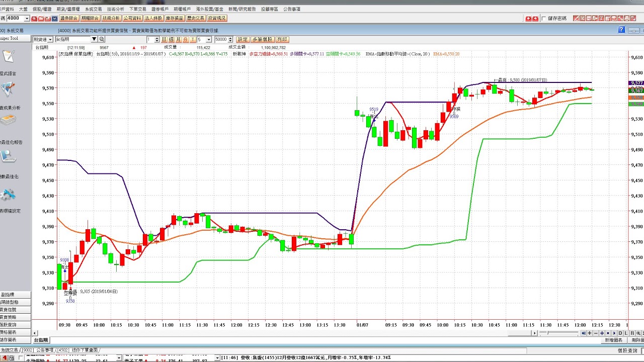Image resolution: width=644 pixels, height=362 pixels.
Task: Open the 參數最佳化 sidebar icon
Action: click(x=8, y=156)
